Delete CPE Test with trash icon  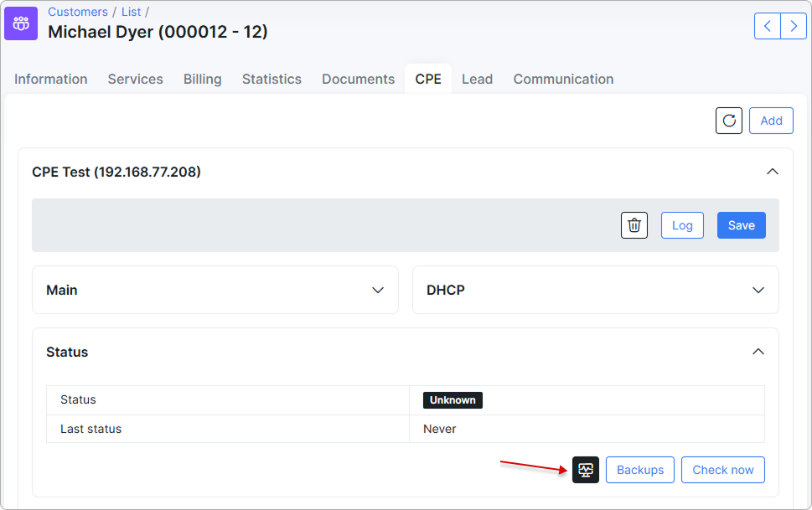click(634, 225)
